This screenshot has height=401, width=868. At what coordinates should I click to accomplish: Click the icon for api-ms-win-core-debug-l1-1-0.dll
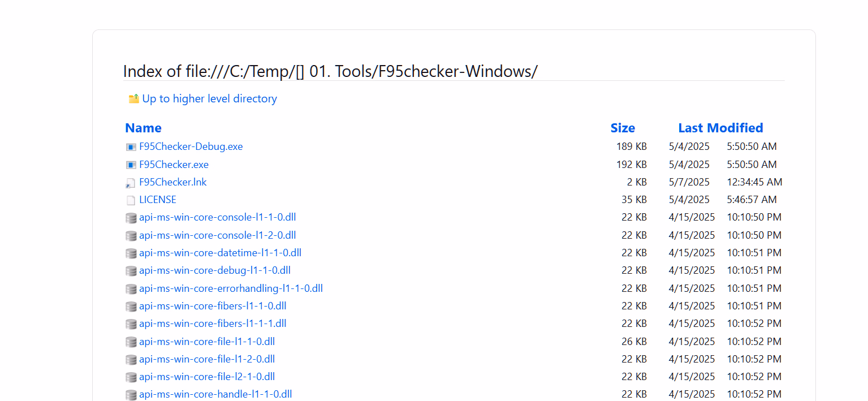click(x=131, y=271)
